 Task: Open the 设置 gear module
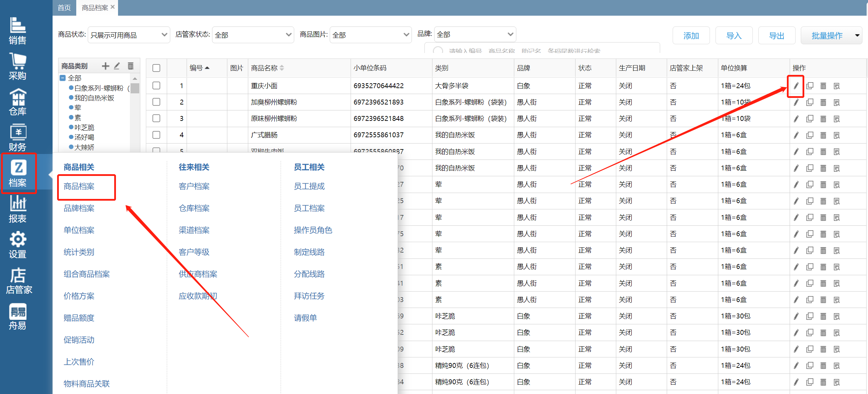click(17, 245)
